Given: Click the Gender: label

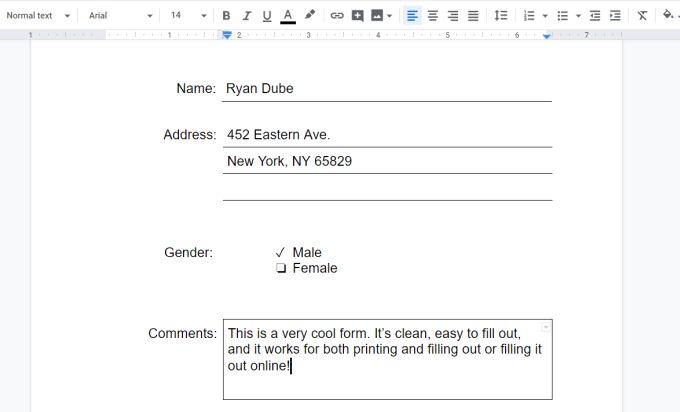Looking at the screenshot, I should pos(189,252).
